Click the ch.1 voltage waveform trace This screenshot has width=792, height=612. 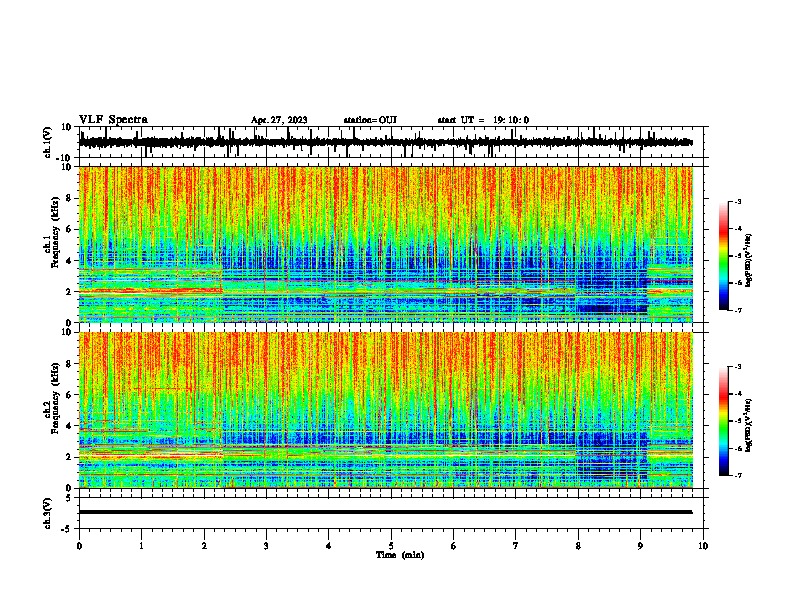click(x=385, y=142)
